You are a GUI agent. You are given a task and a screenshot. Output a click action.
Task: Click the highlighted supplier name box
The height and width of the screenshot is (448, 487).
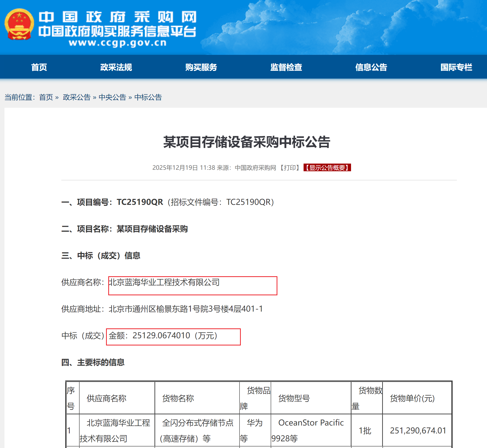[x=193, y=286]
